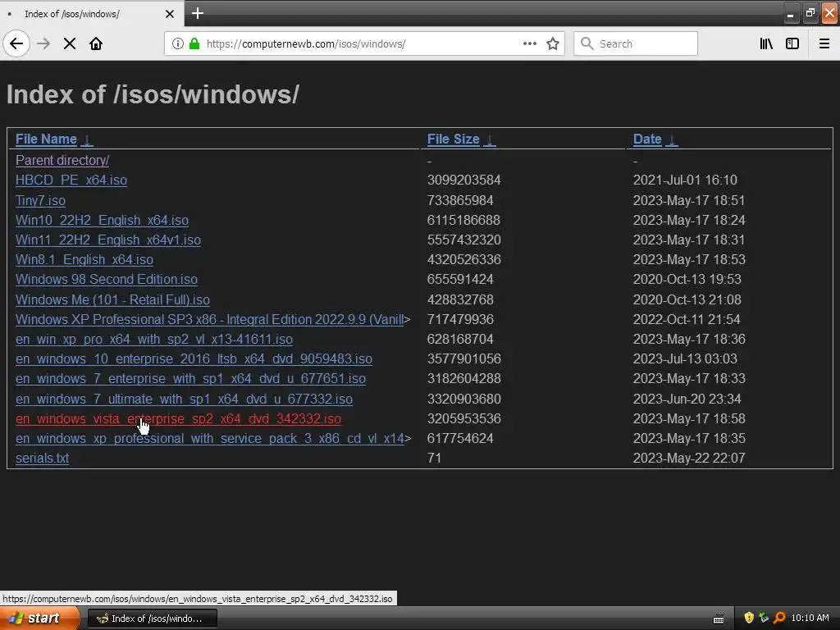This screenshot has height=630, width=840.
Task: Open the Firefox hamburger menu
Action: [824, 43]
